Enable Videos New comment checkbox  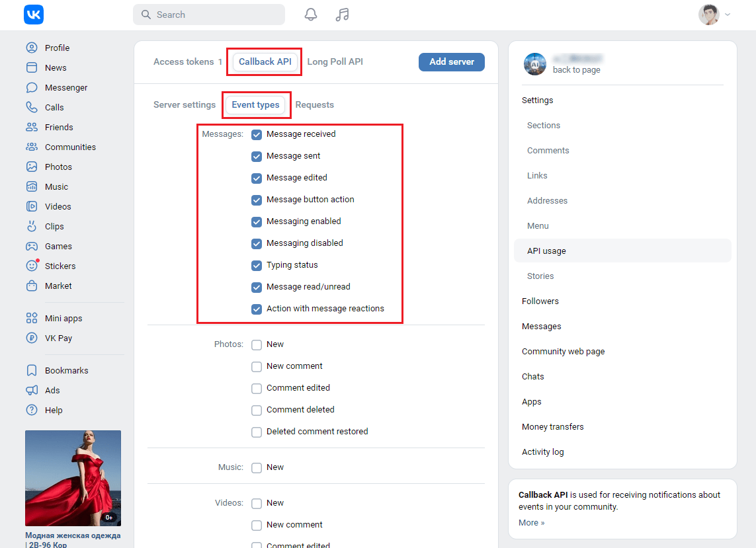click(x=257, y=525)
